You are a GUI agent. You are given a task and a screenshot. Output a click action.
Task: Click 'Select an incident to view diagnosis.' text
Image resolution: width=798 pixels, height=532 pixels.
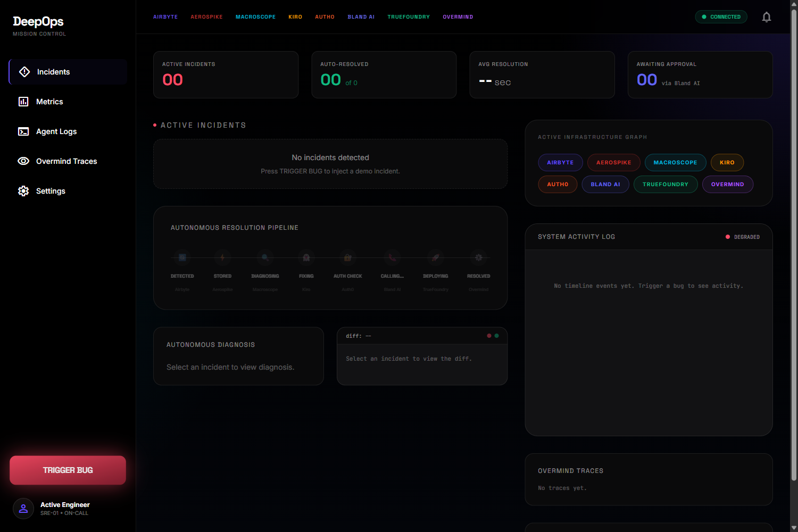click(230, 367)
